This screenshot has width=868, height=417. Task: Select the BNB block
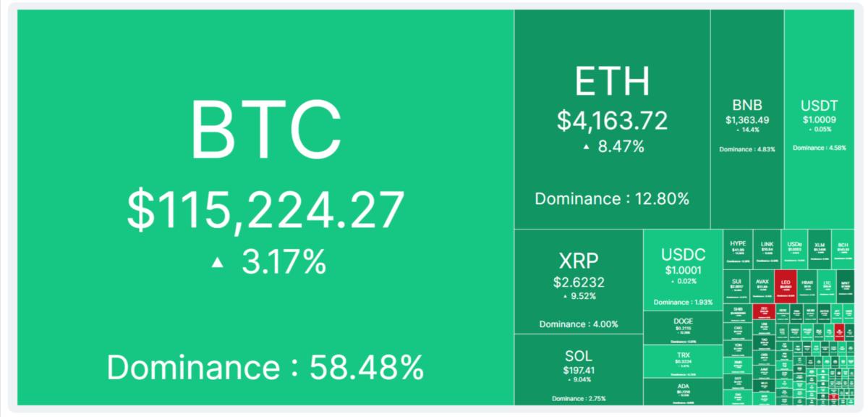[x=747, y=119]
